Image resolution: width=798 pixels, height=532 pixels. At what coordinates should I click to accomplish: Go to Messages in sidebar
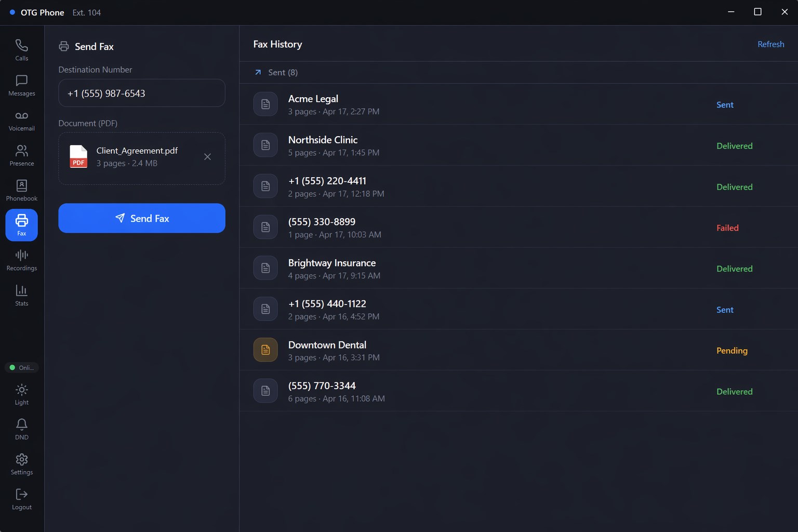(x=22, y=85)
